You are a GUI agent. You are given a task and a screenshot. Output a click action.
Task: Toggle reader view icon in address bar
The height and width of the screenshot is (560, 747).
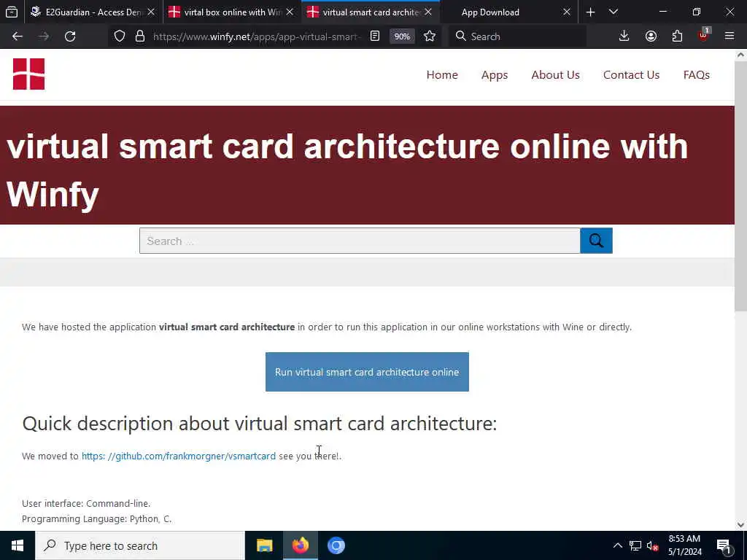pyautogui.click(x=375, y=36)
